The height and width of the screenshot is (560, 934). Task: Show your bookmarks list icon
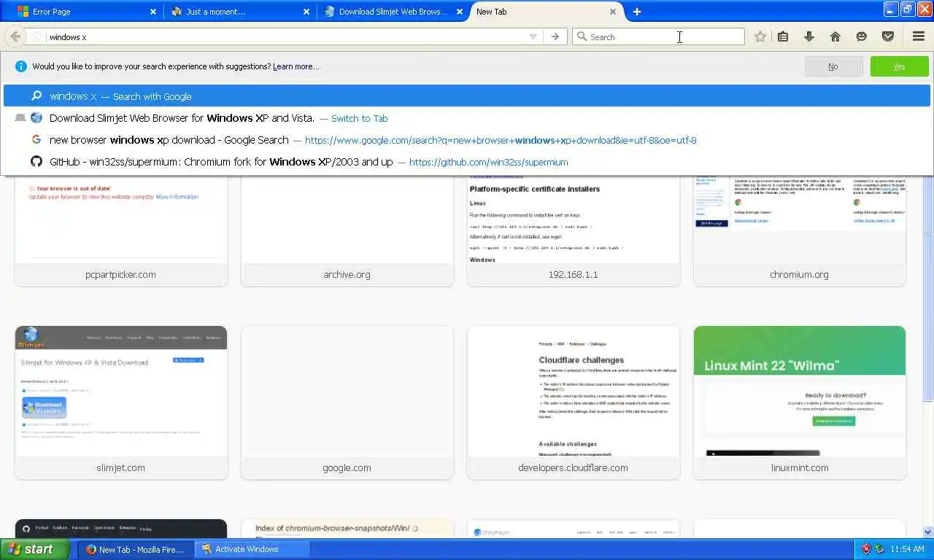[x=783, y=36]
